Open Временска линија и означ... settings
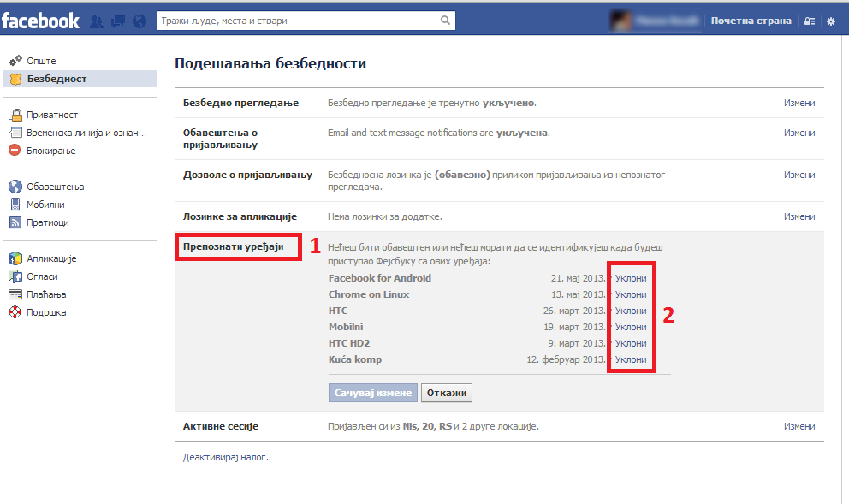 86,133
